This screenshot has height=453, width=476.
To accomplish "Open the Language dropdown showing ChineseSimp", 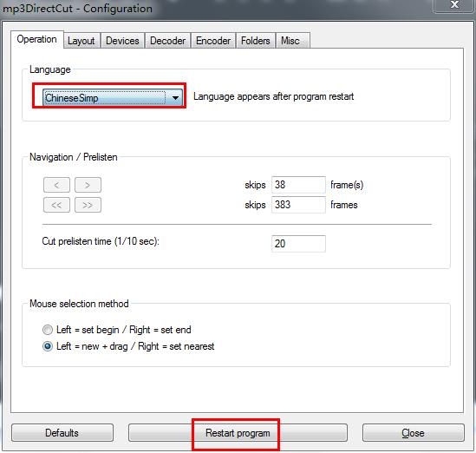I will pyautogui.click(x=113, y=97).
